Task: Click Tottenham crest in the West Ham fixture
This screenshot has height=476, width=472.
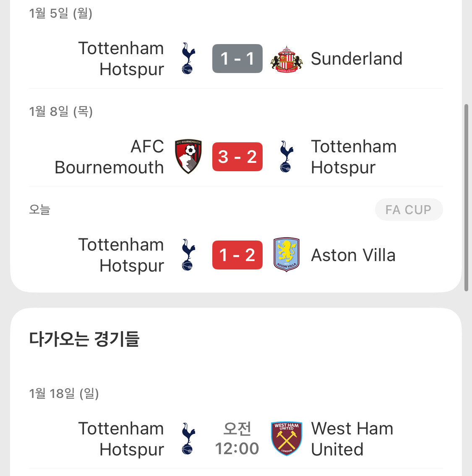Action: tap(188, 439)
